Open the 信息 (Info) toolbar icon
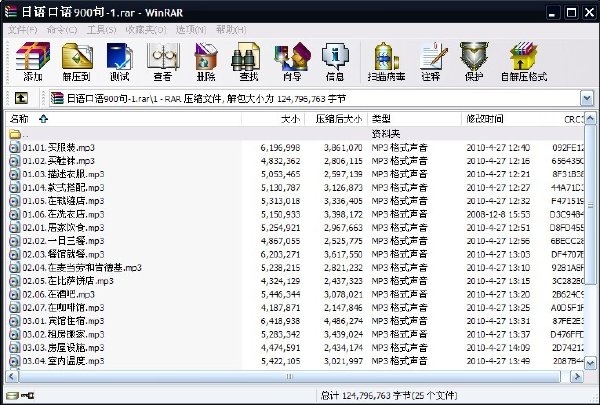This screenshot has width=600, height=405. click(x=335, y=61)
